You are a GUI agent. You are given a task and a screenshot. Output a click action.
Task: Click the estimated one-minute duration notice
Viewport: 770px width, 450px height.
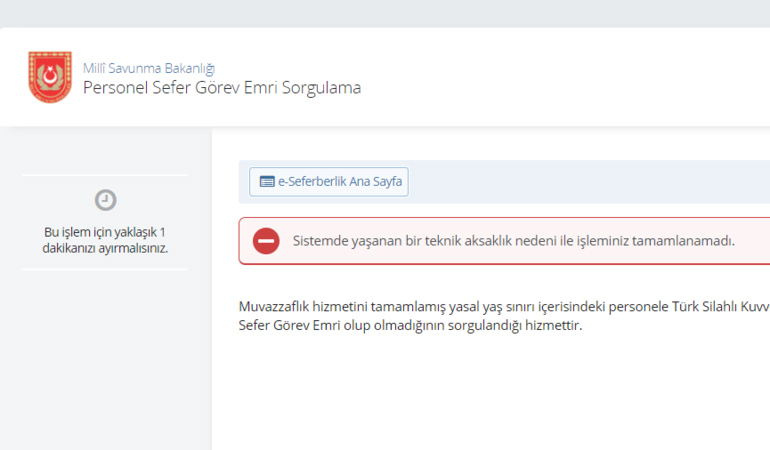pos(105,240)
